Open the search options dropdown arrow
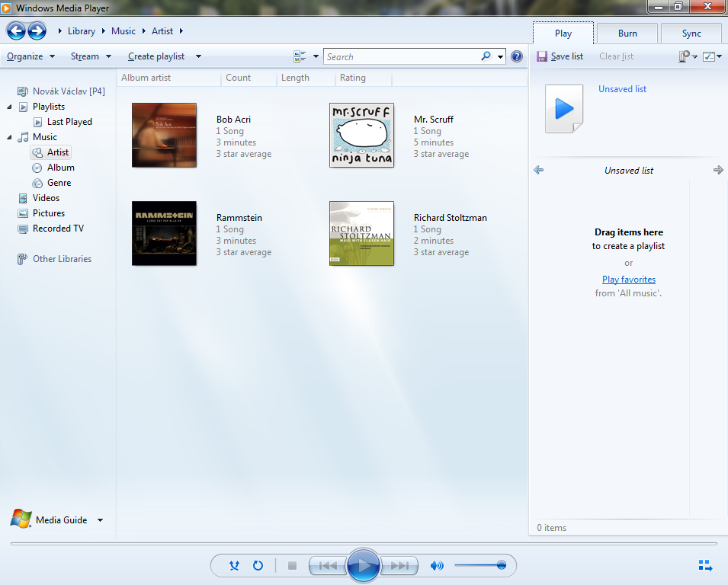Viewport: 728px width, 585px height. pyautogui.click(x=500, y=56)
